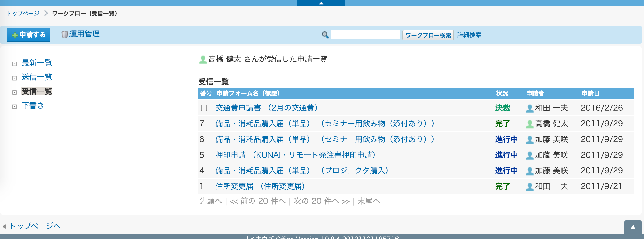Collapse the header with the top arrow tab
The width and height of the screenshot is (644, 239).
coord(321,3)
